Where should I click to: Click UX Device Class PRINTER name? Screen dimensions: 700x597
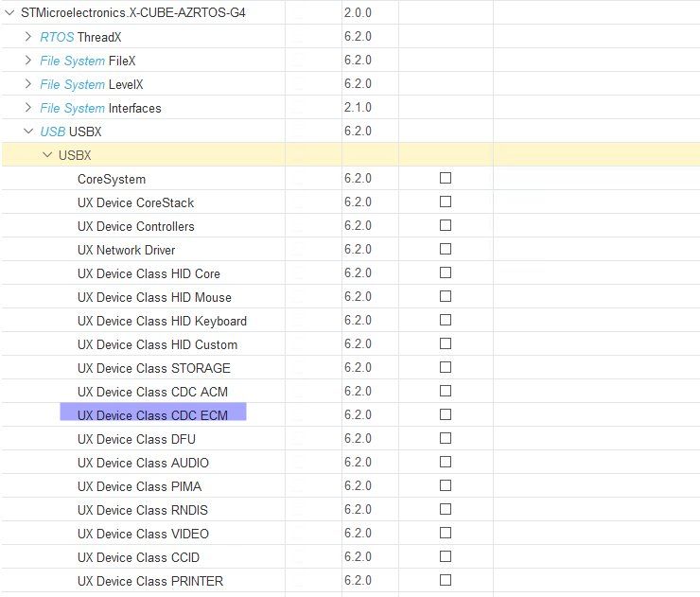point(150,581)
